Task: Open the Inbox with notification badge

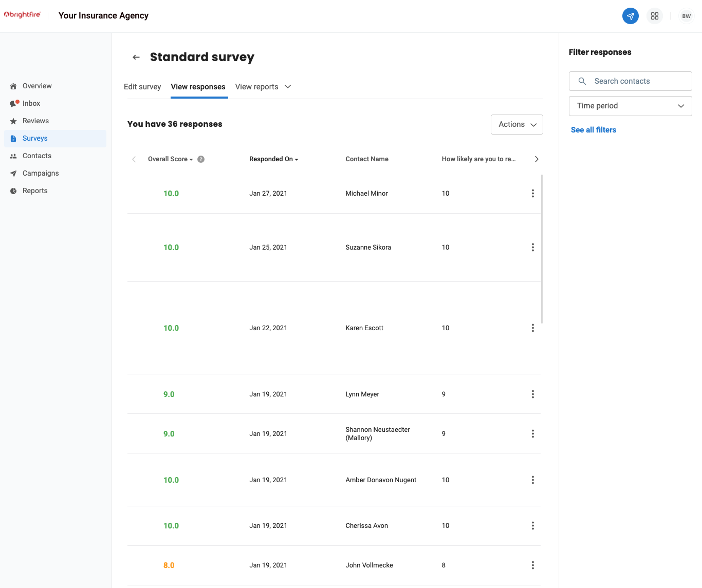Action: pos(14,103)
